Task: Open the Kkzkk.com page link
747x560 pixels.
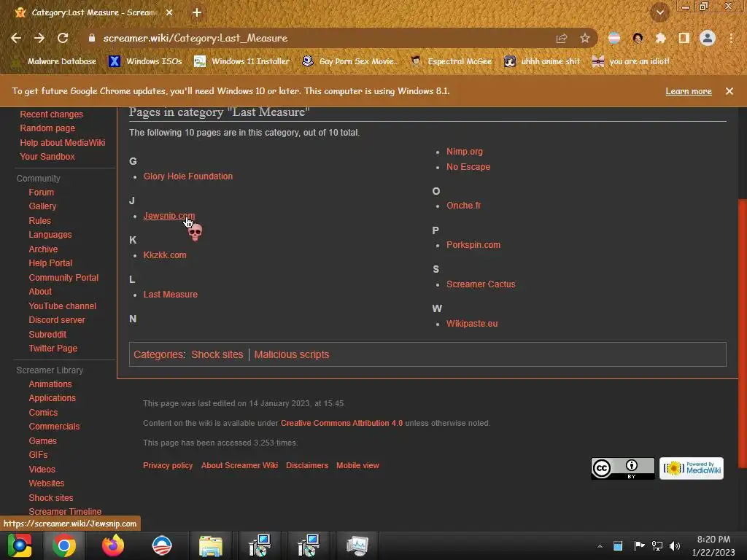Action: click(165, 255)
